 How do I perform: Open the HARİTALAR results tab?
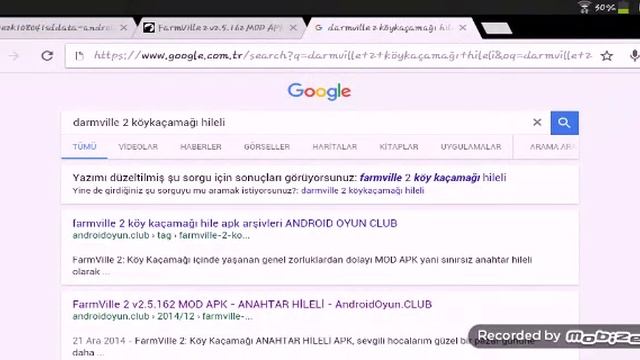tap(335, 147)
